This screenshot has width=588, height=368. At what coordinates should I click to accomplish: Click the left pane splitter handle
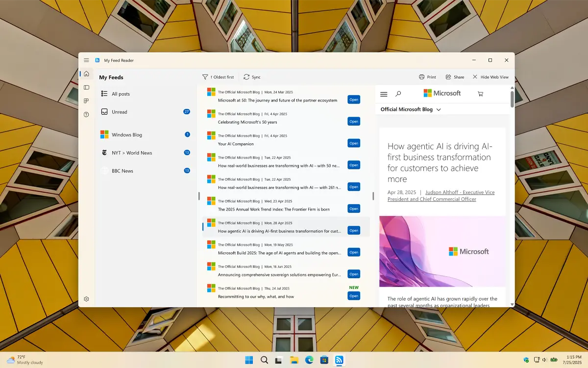[199, 196]
